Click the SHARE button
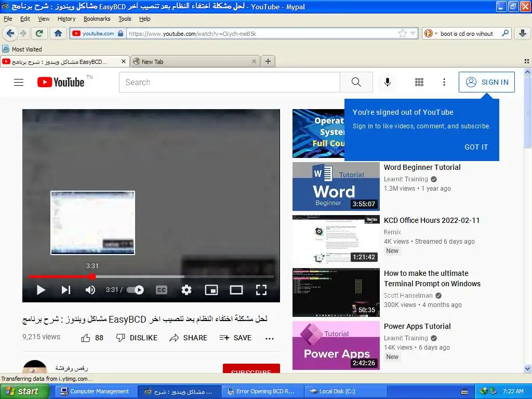The height and width of the screenshot is (399, 532). coord(188,338)
